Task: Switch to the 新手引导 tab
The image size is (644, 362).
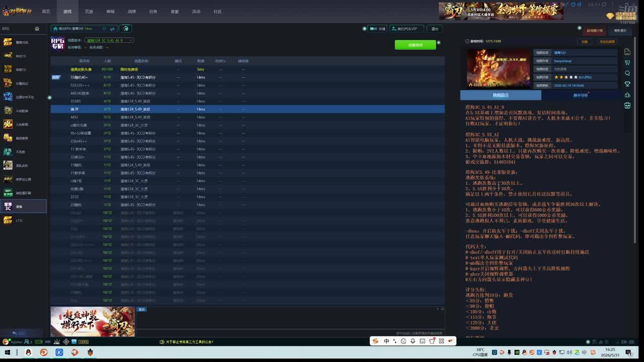Action: tap(580, 95)
